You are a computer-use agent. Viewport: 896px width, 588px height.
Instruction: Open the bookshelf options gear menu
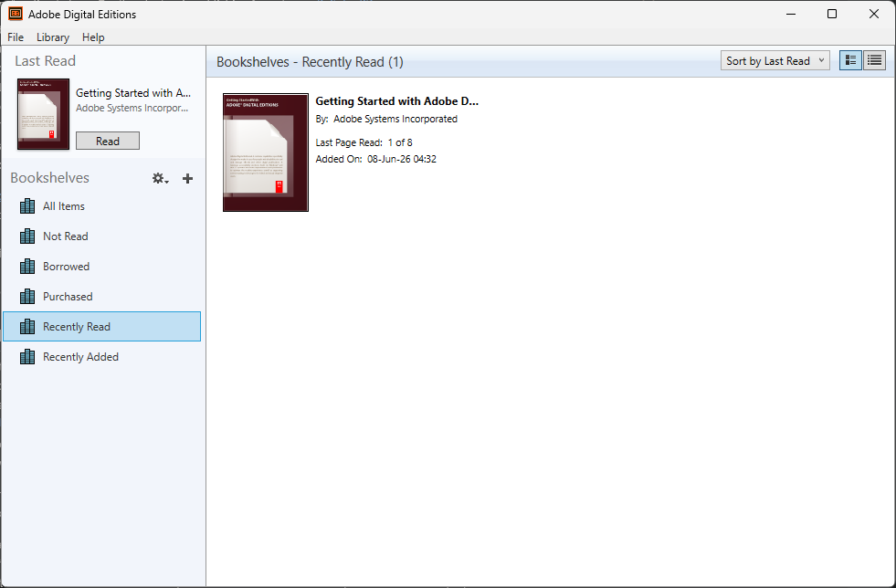[x=160, y=178]
